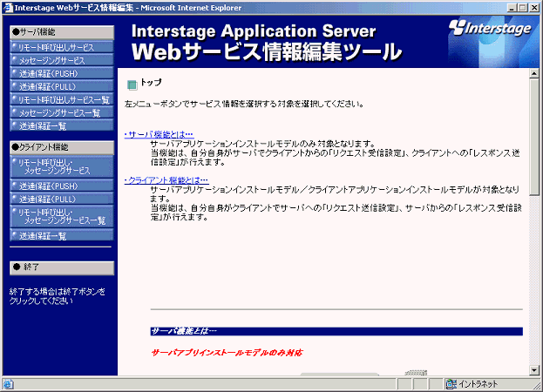Select 送達保証(PULL) under サーバ機能
543x392 pixels.
point(62,86)
